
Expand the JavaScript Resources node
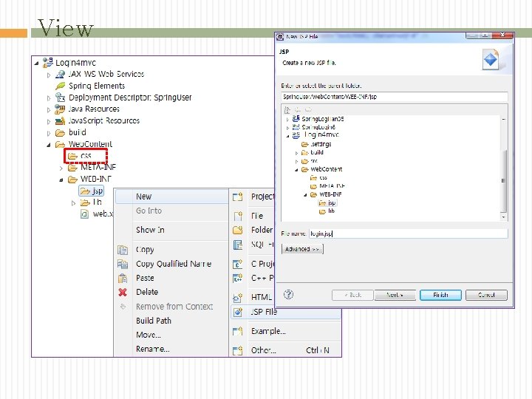tap(49, 121)
